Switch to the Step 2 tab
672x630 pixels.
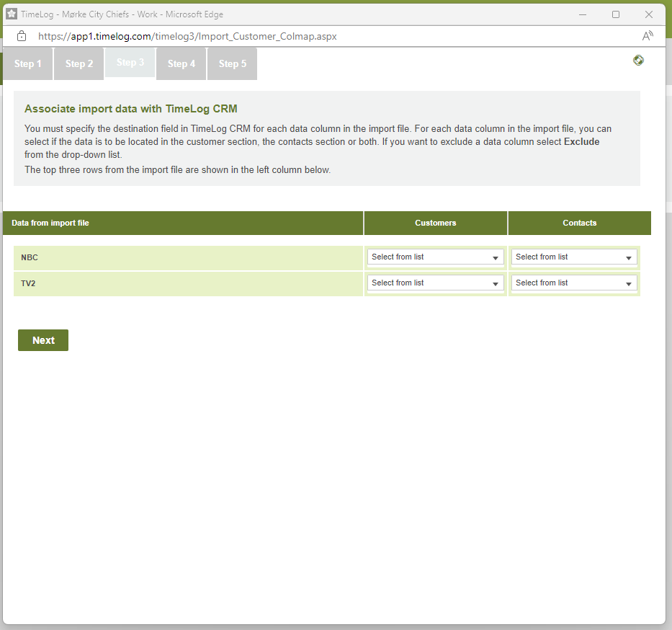coord(79,64)
